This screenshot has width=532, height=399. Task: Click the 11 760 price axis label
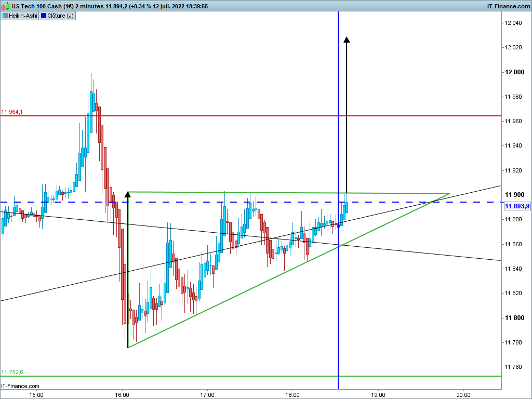click(x=513, y=367)
